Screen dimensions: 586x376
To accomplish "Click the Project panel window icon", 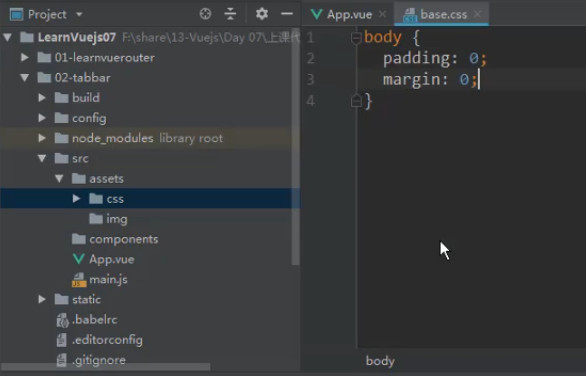I will click(16, 15).
